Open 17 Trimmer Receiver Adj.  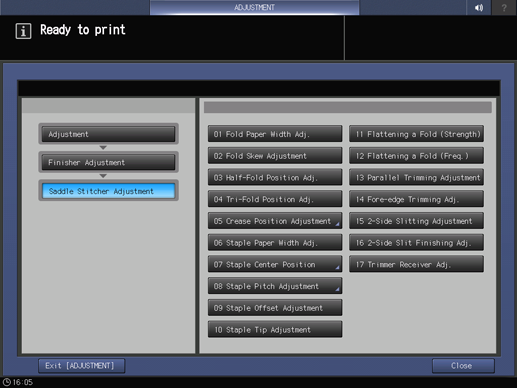tap(416, 264)
